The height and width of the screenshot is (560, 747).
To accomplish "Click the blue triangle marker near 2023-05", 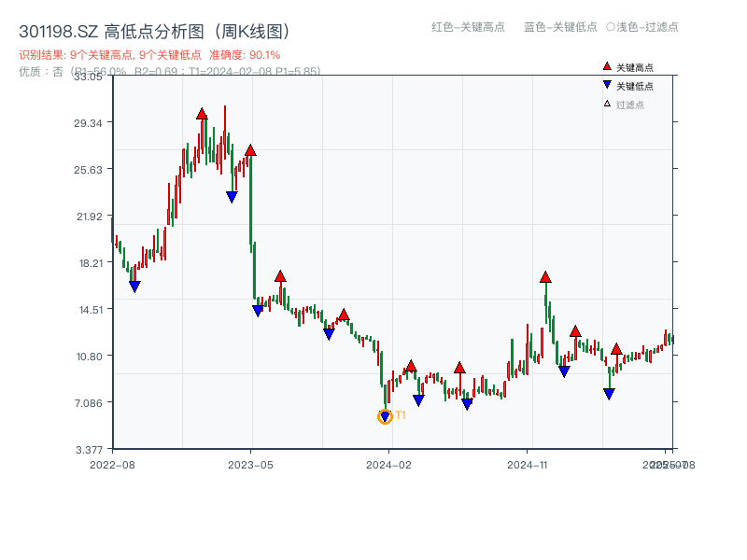I will point(257,308).
